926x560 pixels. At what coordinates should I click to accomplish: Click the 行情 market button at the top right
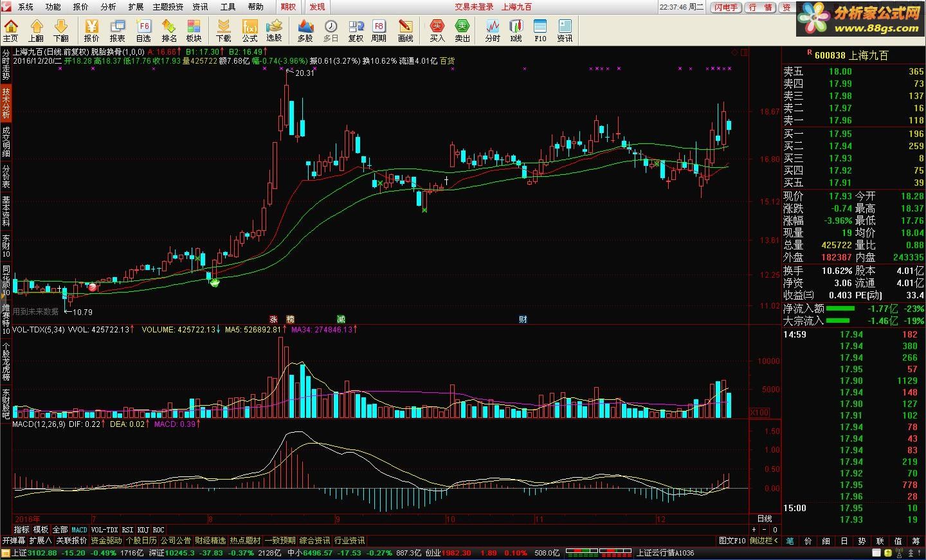pyautogui.click(x=761, y=7)
